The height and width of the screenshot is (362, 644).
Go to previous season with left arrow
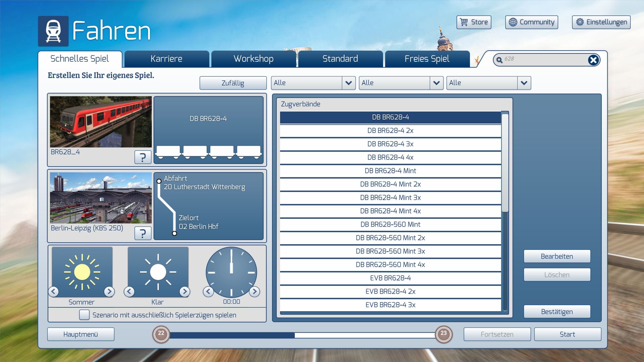pyautogui.click(x=54, y=292)
